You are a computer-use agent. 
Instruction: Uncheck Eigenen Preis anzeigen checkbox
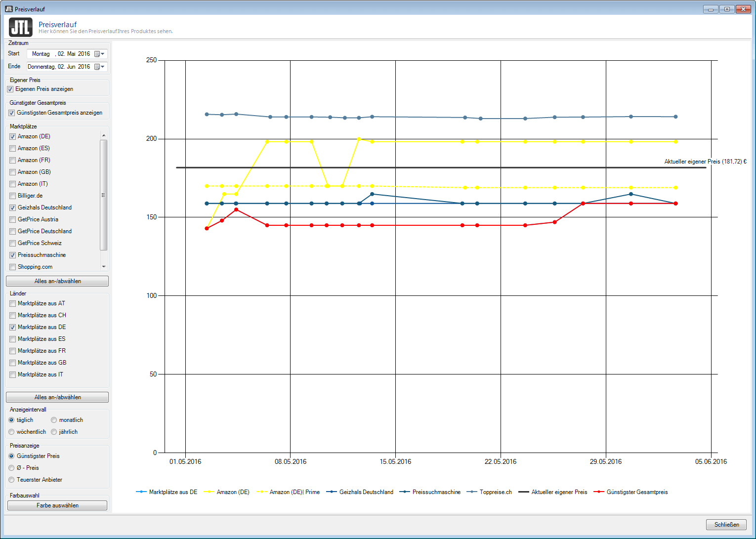pos(10,89)
